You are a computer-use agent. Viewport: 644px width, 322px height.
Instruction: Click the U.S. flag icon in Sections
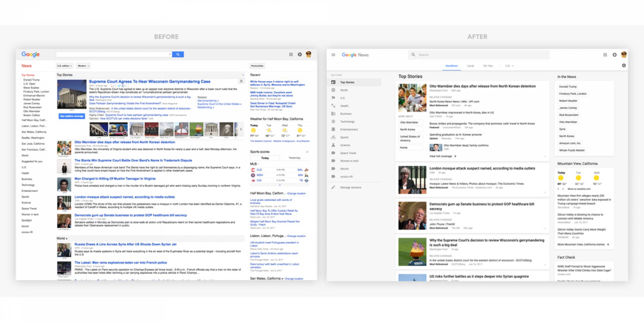coord(333,98)
